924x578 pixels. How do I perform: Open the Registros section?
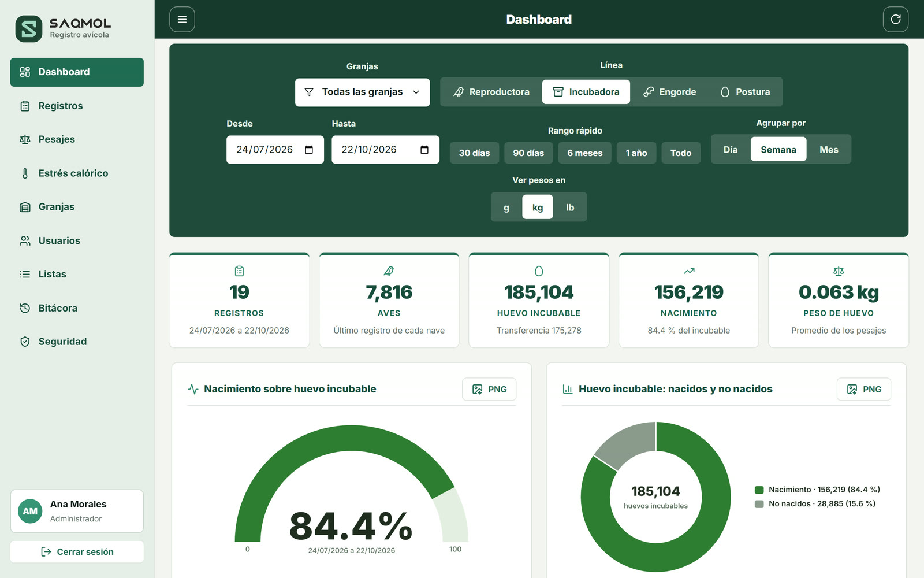77,106
